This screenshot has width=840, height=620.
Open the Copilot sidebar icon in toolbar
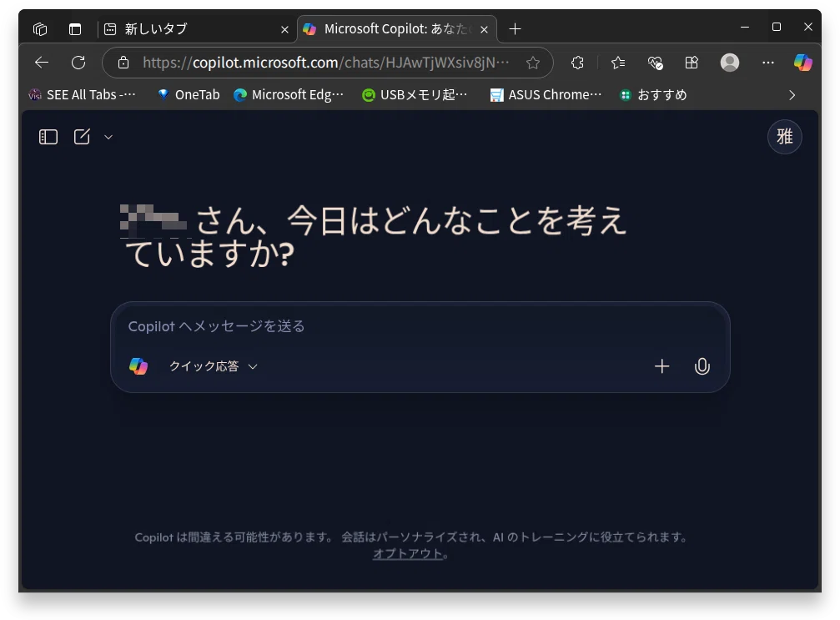803,63
